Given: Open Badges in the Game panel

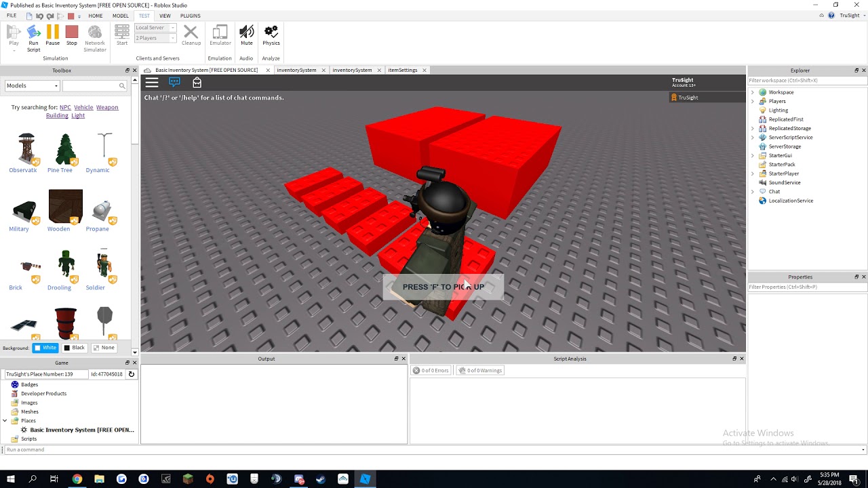Looking at the screenshot, I should point(29,384).
